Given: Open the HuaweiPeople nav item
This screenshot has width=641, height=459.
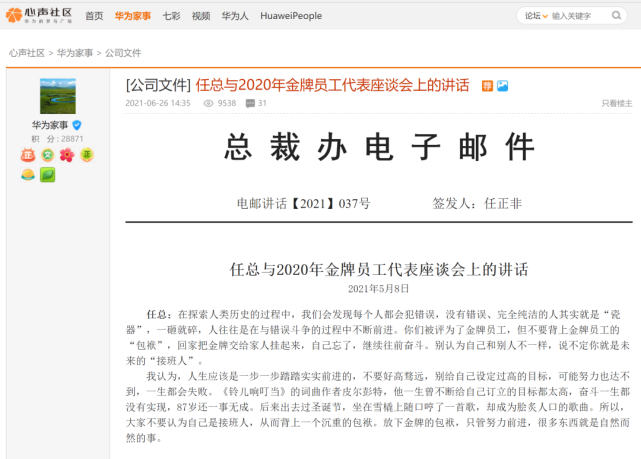Looking at the screenshot, I should (291, 16).
